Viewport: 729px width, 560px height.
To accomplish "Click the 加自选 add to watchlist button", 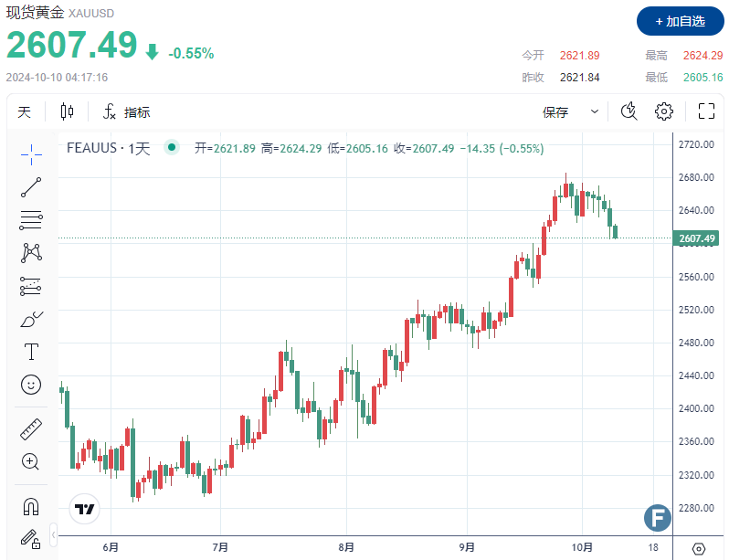I will pos(681,21).
